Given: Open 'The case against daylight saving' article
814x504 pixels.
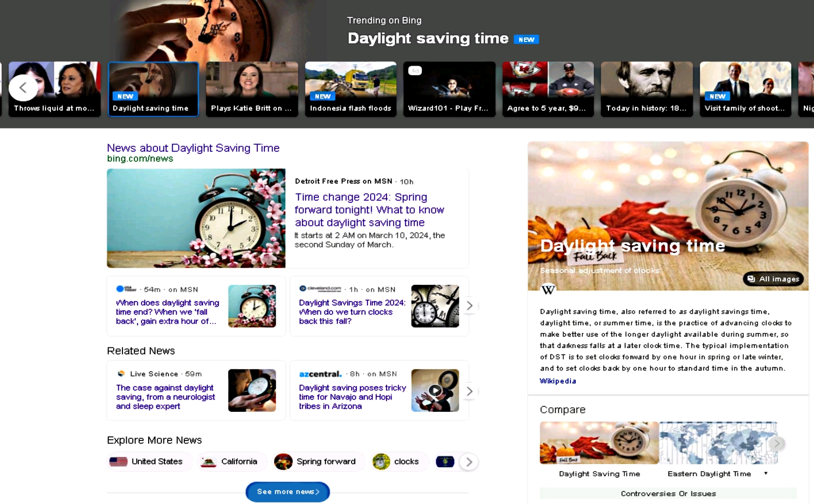Looking at the screenshot, I should pyautogui.click(x=166, y=397).
